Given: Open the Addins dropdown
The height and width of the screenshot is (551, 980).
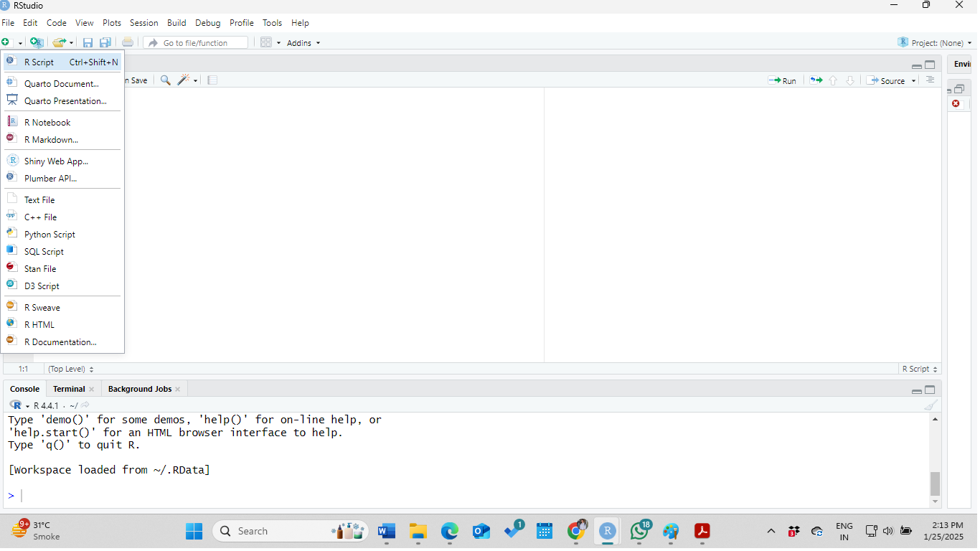Looking at the screenshot, I should coord(303,43).
